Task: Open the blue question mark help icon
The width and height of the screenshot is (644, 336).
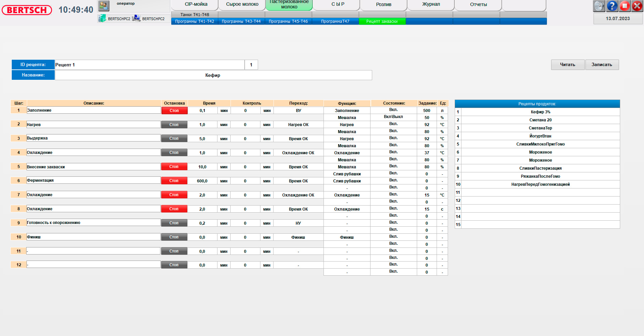Action: [612, 6]
